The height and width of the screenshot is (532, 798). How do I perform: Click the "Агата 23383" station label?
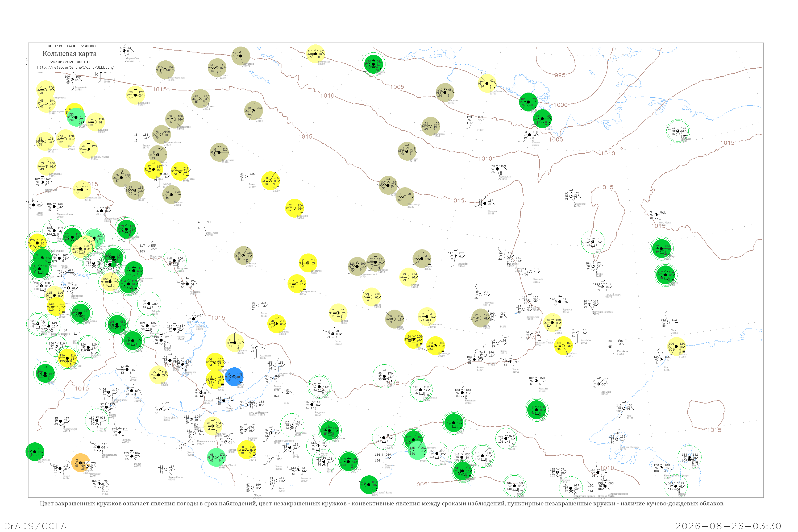259,119
